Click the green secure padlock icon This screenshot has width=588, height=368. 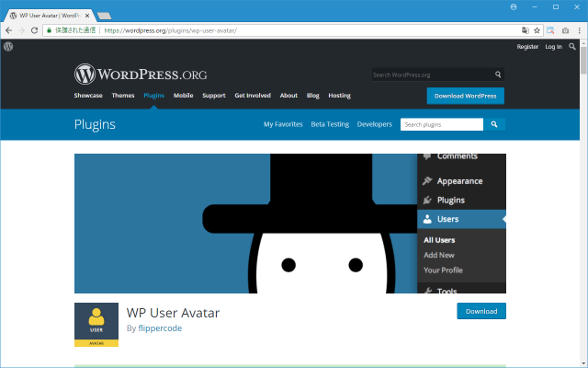coord(49,30)
